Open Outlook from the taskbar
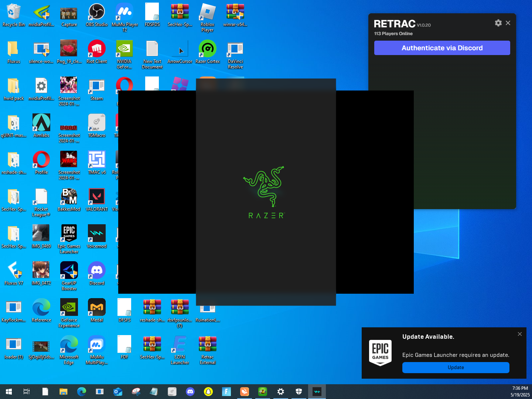 click(x=118, y=392)
